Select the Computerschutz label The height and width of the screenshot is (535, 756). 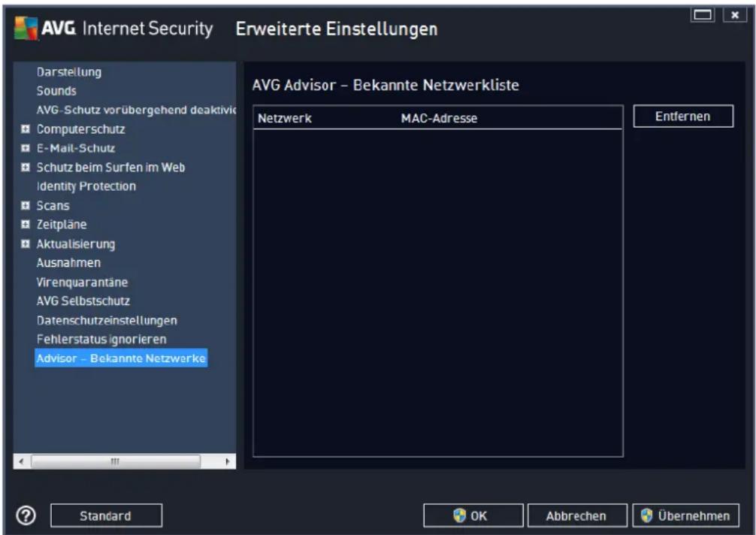80,129
